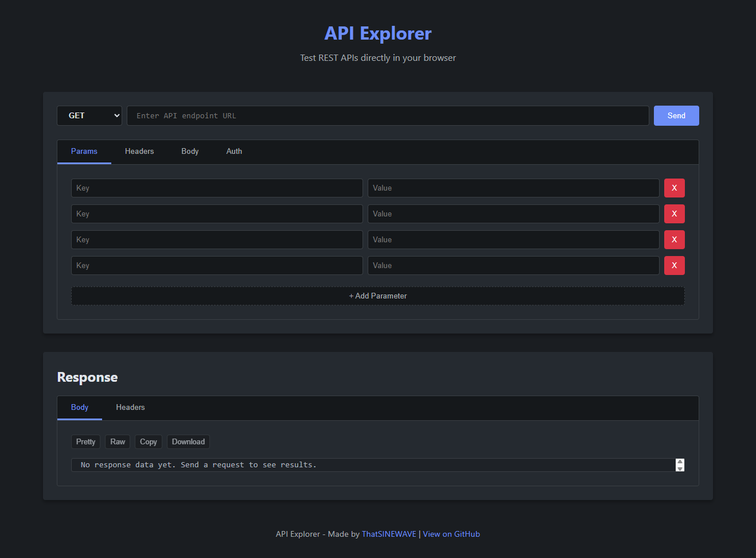Open the GET method dropdown
The width and height of the screenshot is (756, 558).
pyautogui.click(x=89, y=115)
